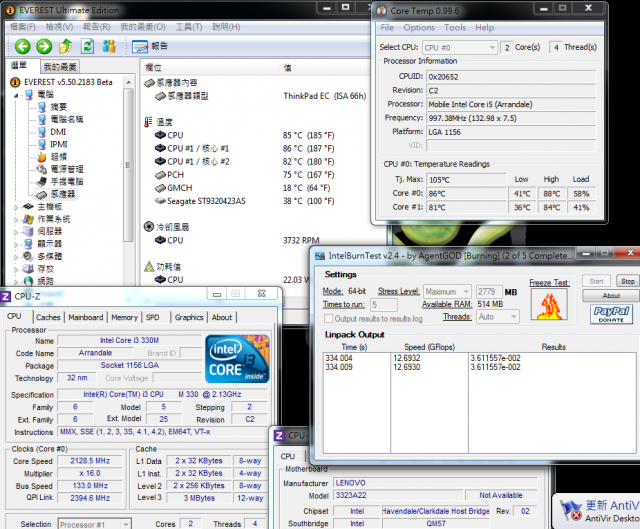Viewport: 640px width, 529px height.
Task: Open CPU-Z Processor Selection dropdown
Action: click(x=94, y=524)
